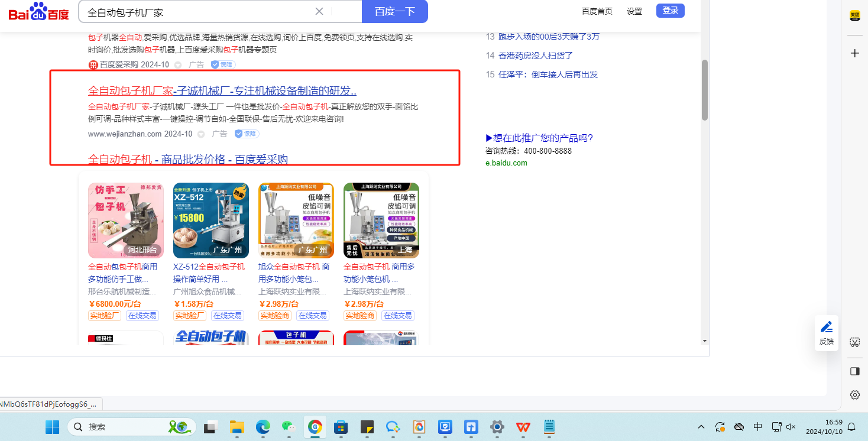The width and height of the screenshot is (868, 441).
Task: Open the 设置 menu in the header
Action: point(634,11)
